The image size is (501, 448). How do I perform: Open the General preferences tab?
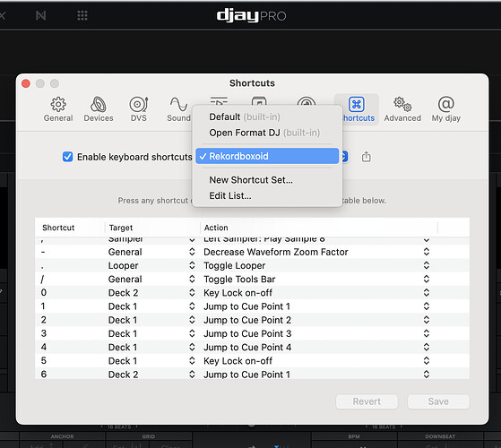click(58, 109)
